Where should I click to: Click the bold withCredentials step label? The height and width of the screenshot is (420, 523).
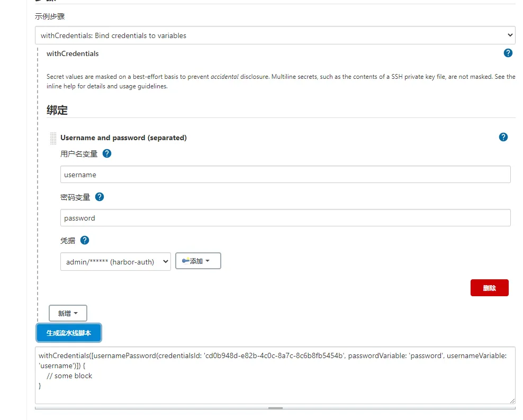click(x=73, y=53)
